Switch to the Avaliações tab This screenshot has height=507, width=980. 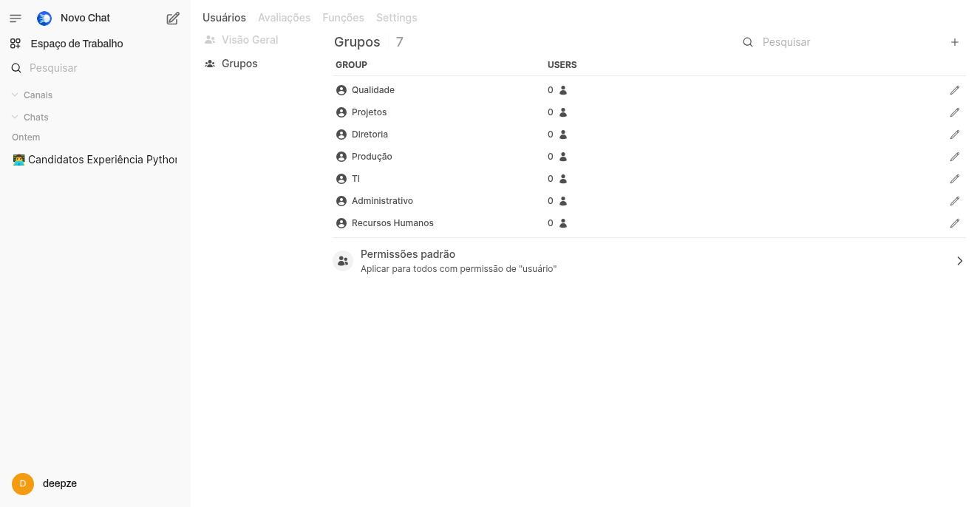pos(284,18)
